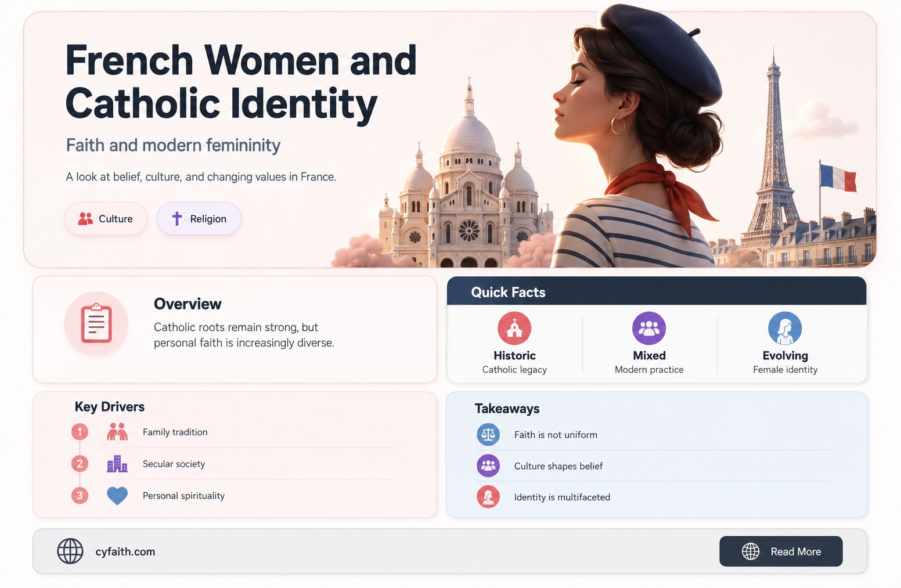
Task: Click the subtitle 'Faith and modern femininity'
Action: coord(173,145)
